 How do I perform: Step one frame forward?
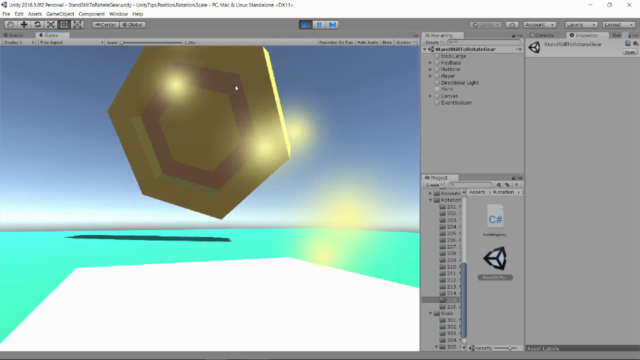pos(333,25)
